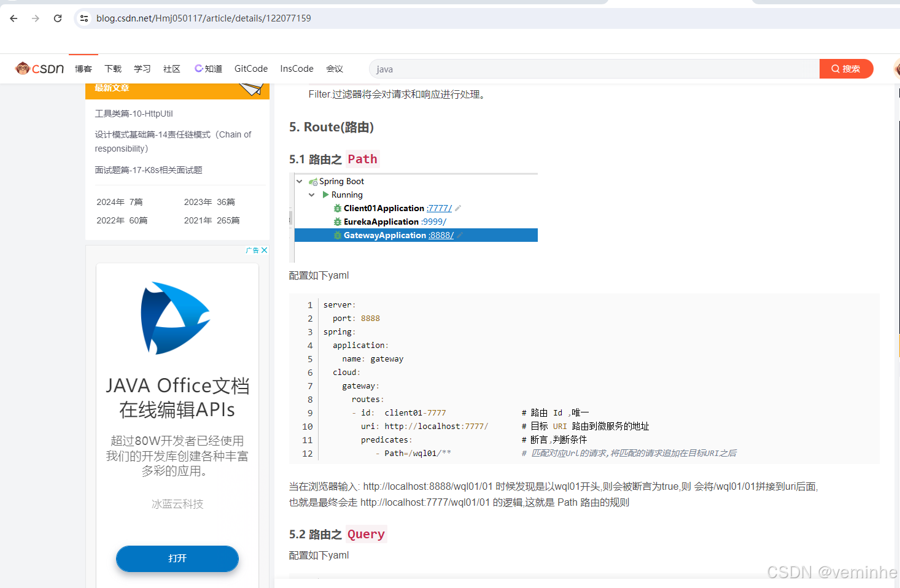Viewport: 900px width, 588px height.
Task: Click the edit pencil beside Client01Application
Action: 458,208
